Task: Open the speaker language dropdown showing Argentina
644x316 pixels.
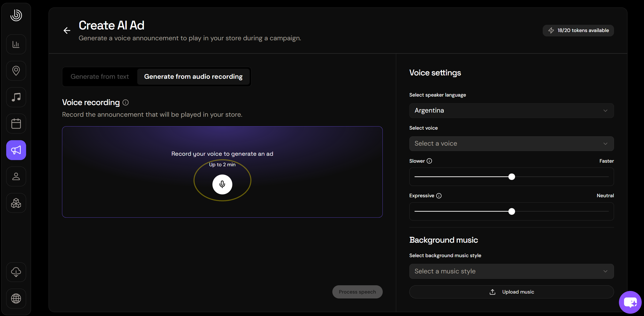Action: click(511, 110)
